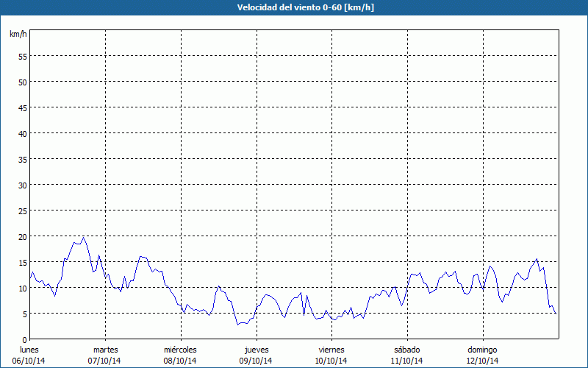Click the 09/10/14 date label
The image size is (588, 368).
coord(257,361)
